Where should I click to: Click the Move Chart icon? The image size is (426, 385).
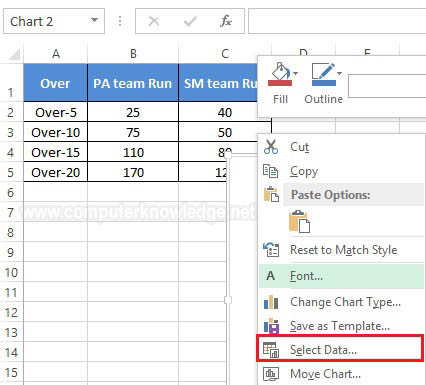pos(271,374)
